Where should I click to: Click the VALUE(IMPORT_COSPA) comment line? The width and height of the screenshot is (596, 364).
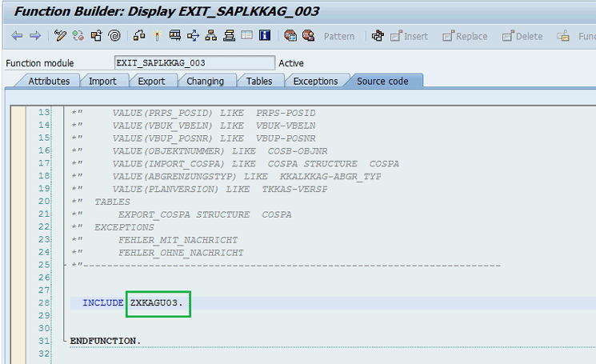pyautogui.click(x=236, y=164)
